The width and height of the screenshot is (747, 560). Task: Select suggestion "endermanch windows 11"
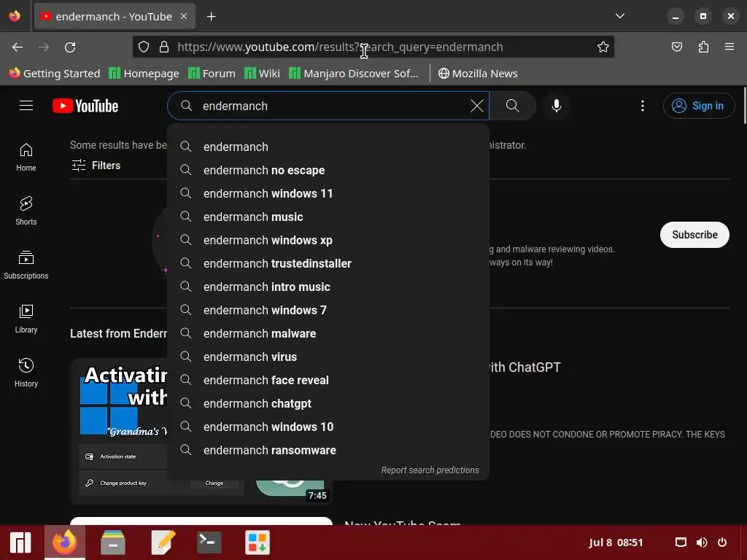pos(328,193)
